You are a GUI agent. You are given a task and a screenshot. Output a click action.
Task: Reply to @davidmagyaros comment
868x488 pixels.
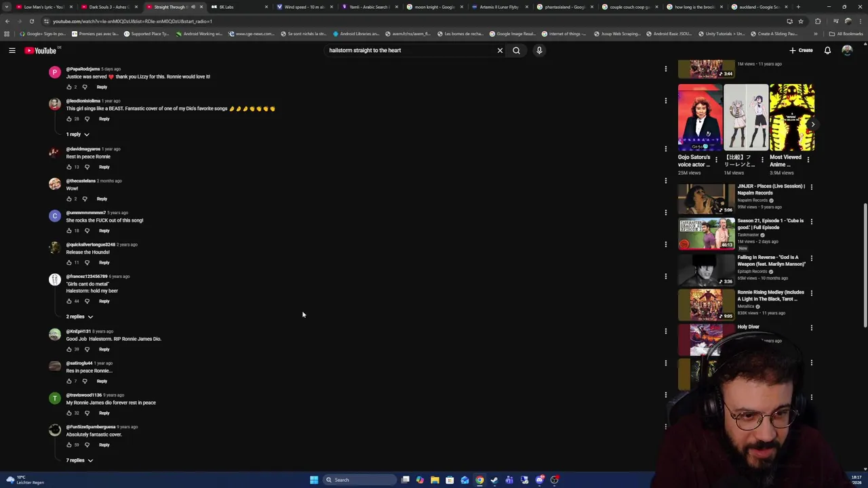pos(104,167)
